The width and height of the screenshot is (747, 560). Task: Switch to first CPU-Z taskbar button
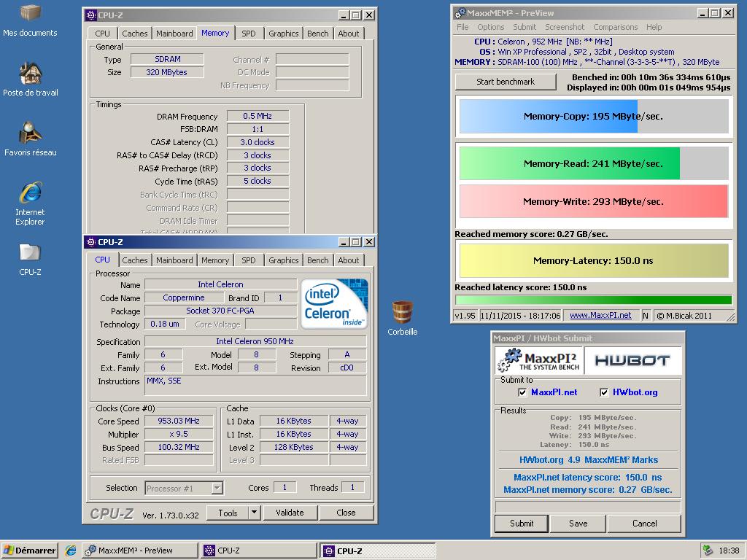(x=259, y=551)
